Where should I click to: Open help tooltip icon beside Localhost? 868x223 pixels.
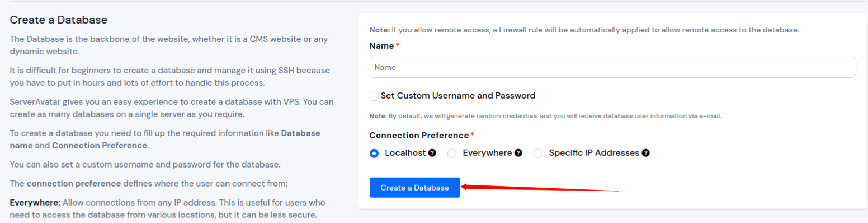(x=432, y=153)
